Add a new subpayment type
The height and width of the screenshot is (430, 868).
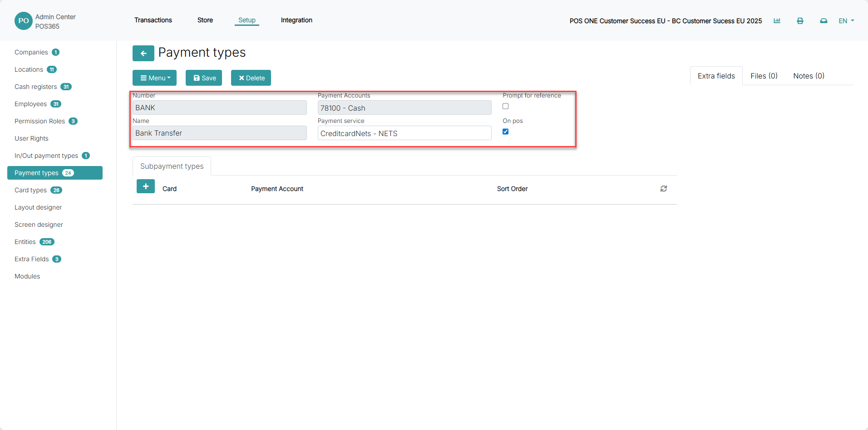pos(146,186)
